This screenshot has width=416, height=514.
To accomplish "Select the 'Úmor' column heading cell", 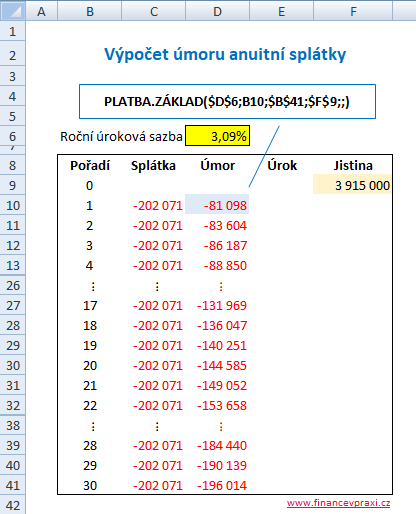I will coord(217,165).
